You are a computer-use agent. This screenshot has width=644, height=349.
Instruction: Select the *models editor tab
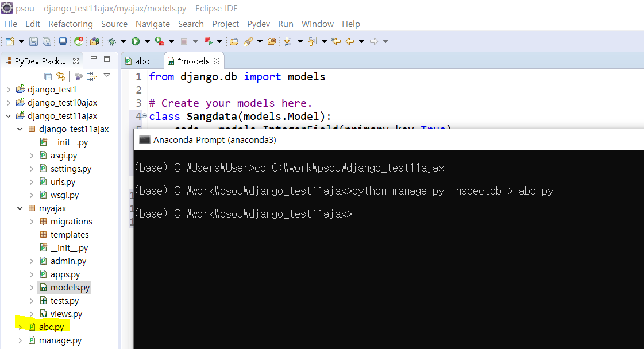tap(193, 61)
